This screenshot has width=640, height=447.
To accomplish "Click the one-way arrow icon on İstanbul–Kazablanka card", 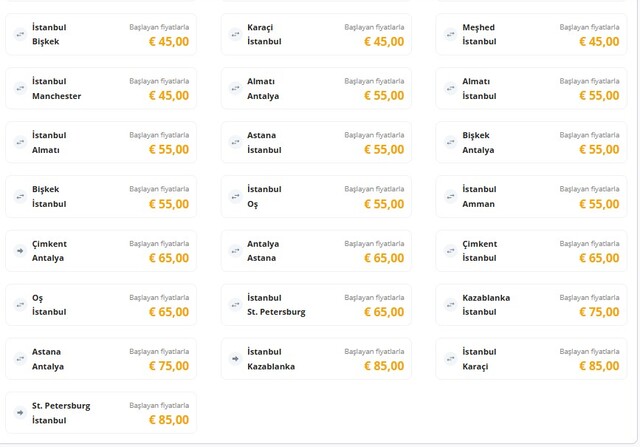I will [235, 358].
